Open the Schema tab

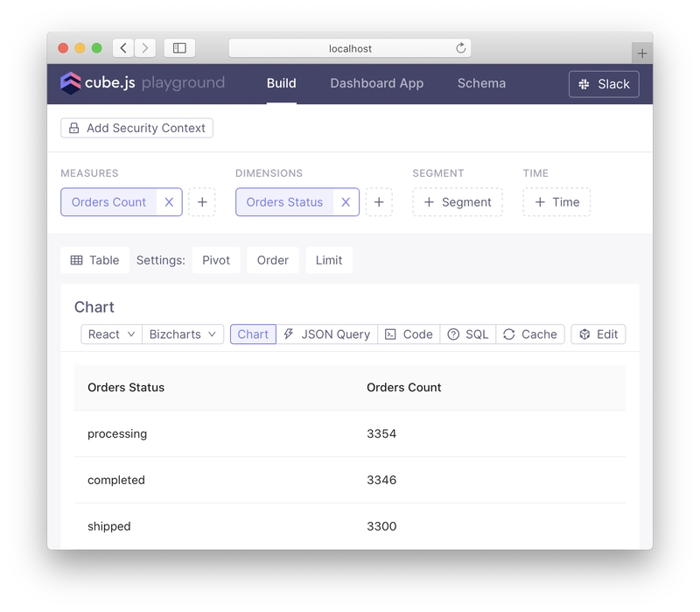(481, 83)
